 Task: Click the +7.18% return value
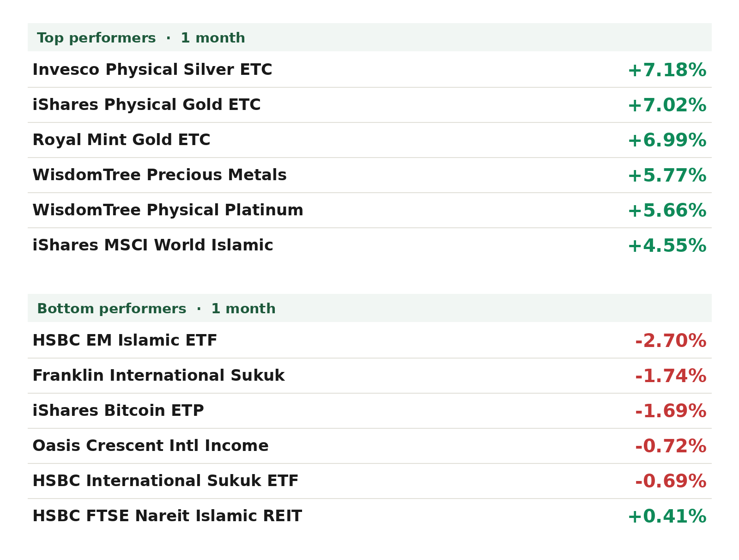click(667, 70)
